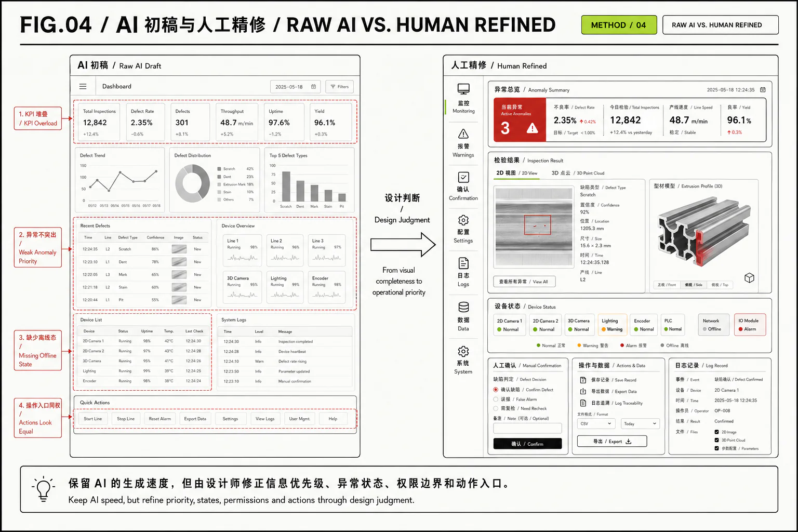Click the Dent legend swatch in Defect Distribution
Screen dimensions: 798x532
219,177
